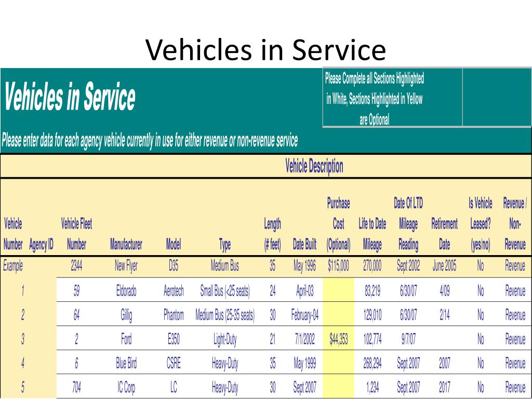Click the 'IC Corp' manufacturer cell
Screen dimensions: 532x399
click(126, 387)
